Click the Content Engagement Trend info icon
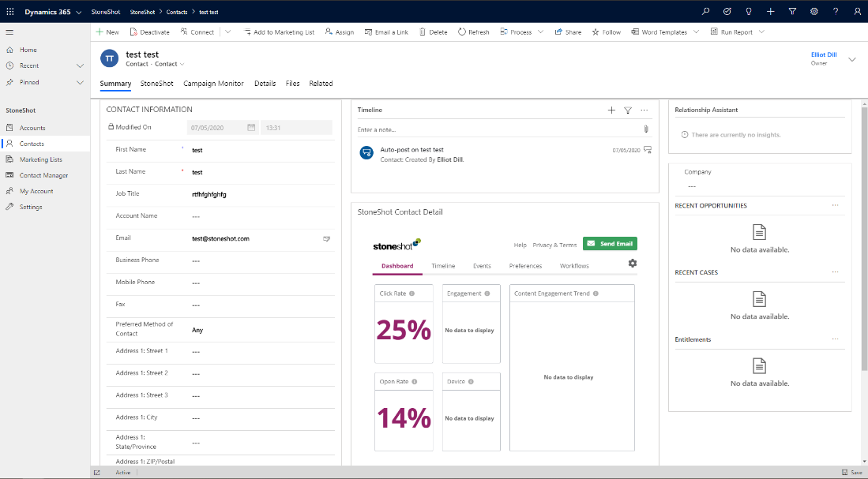 point(596,294)
